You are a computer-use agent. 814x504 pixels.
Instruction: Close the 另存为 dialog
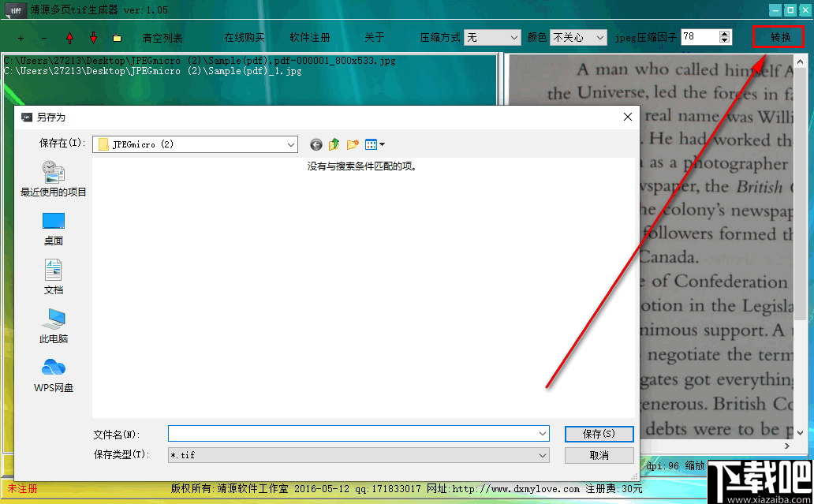pyautogui.click(x=628, y=117)
